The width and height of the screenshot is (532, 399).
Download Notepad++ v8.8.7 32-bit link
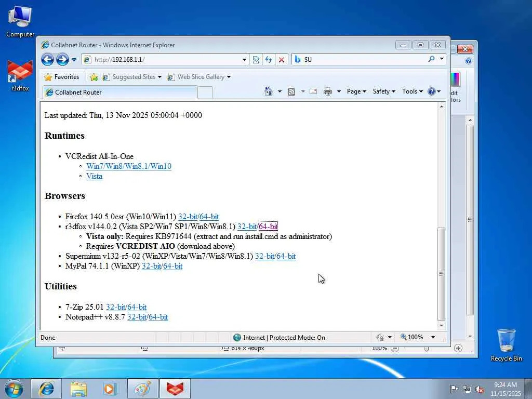(137, 317)
